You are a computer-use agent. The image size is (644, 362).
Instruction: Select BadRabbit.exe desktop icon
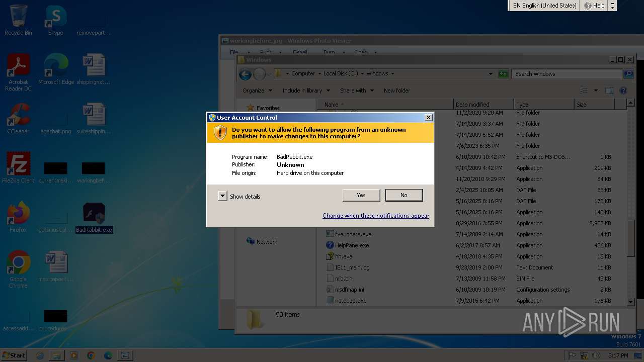point(94,218)
